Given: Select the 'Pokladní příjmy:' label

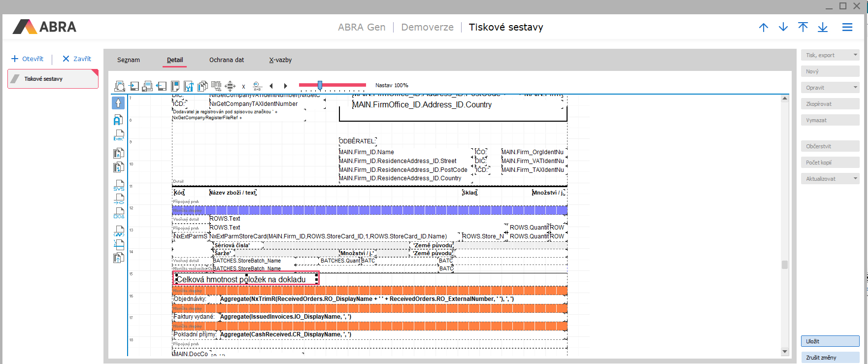Looking at the screenshot, I should tap(195, 334).
